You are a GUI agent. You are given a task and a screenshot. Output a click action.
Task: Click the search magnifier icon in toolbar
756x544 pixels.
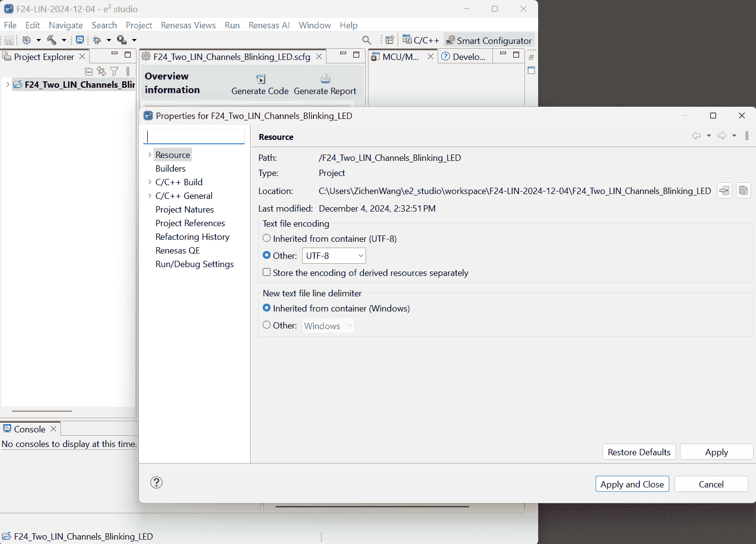tap(367, 40)
